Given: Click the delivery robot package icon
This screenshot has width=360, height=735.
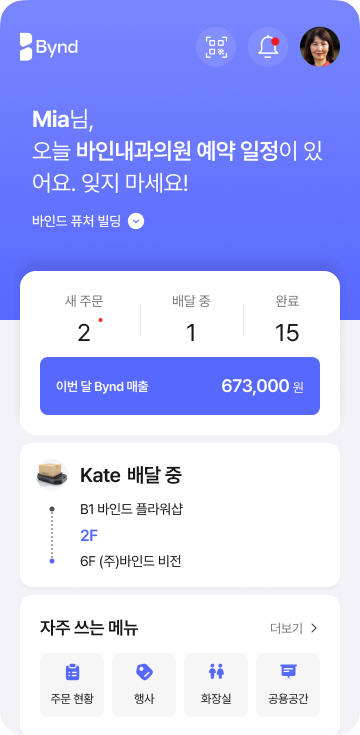Looking at the screenshot, I should click(52, 475).
